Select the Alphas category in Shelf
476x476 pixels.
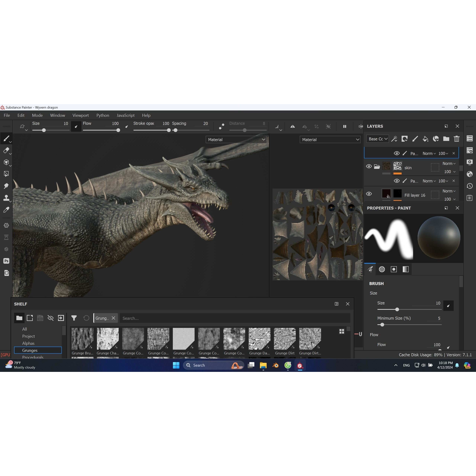[x=28, y=343]
